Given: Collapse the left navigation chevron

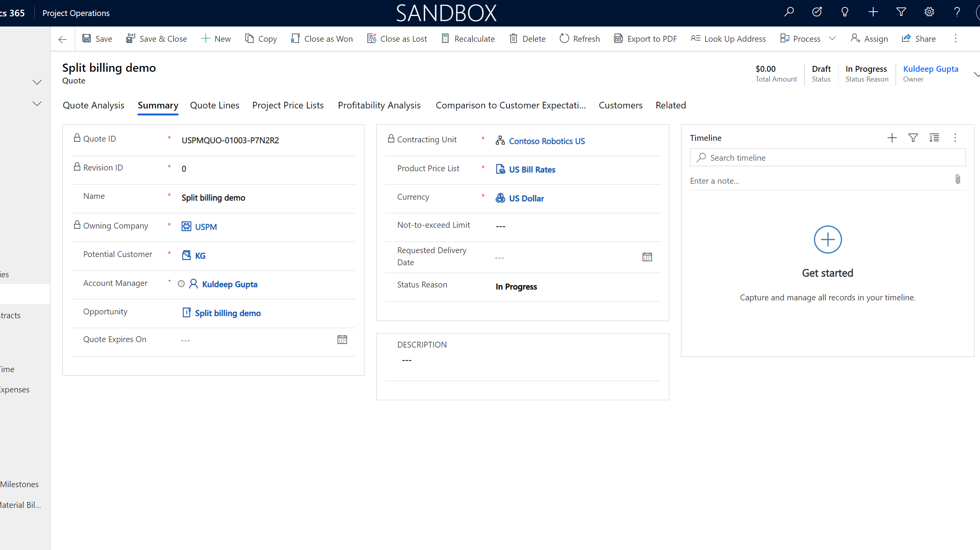Looking at the screenshot, I should (37, 82).
